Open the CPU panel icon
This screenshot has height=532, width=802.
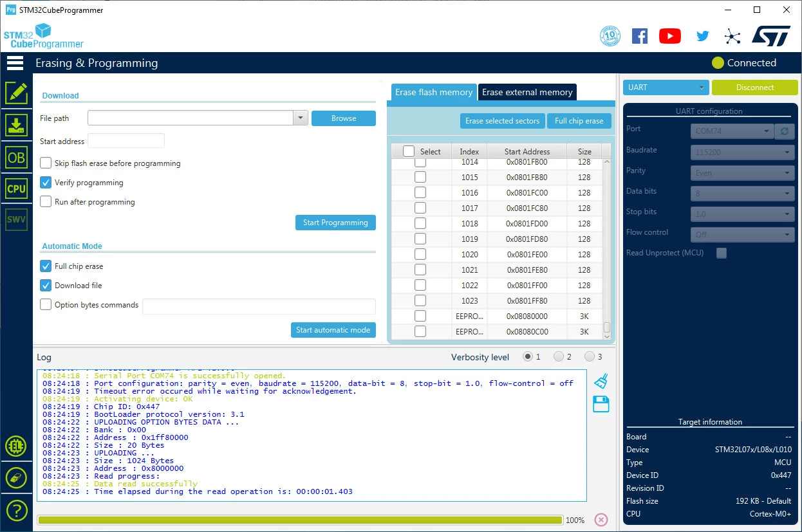coord(16,188)
